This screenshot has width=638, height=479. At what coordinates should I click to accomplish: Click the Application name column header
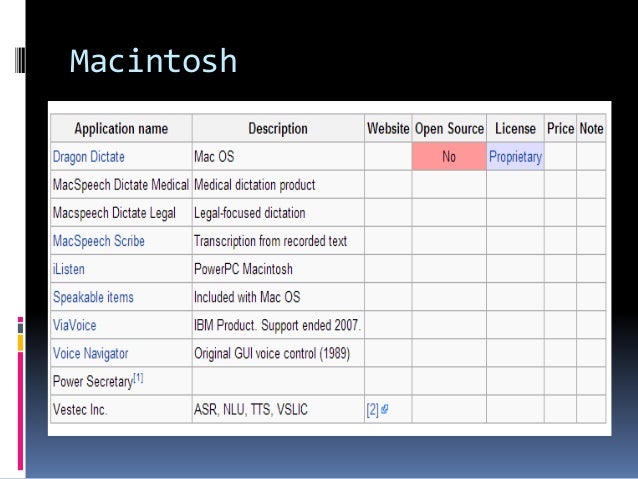click(121, 129)
